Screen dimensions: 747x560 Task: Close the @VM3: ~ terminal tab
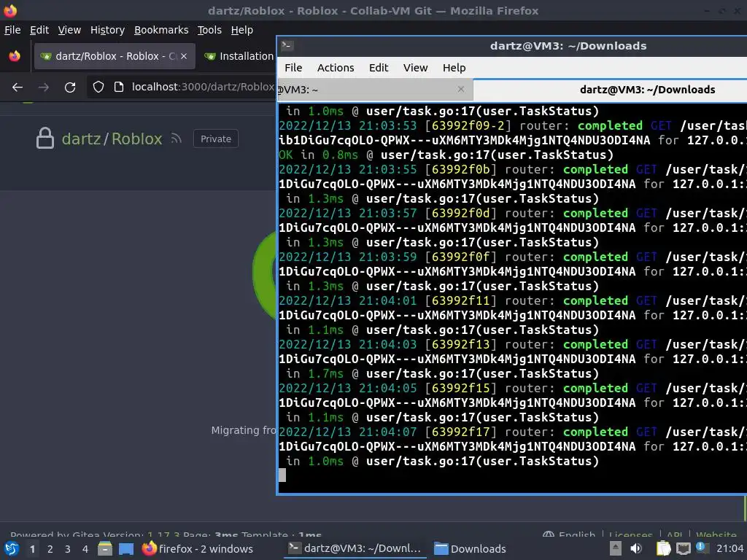461,89
